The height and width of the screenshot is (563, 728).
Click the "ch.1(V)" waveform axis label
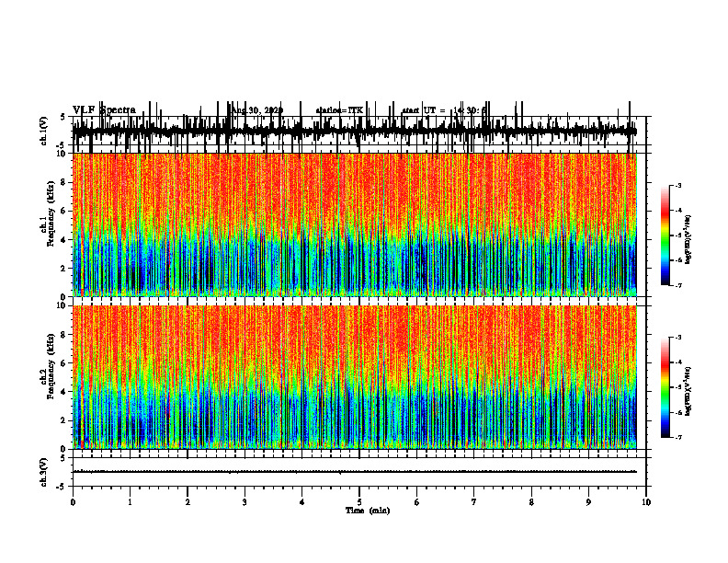coord(43,131)
